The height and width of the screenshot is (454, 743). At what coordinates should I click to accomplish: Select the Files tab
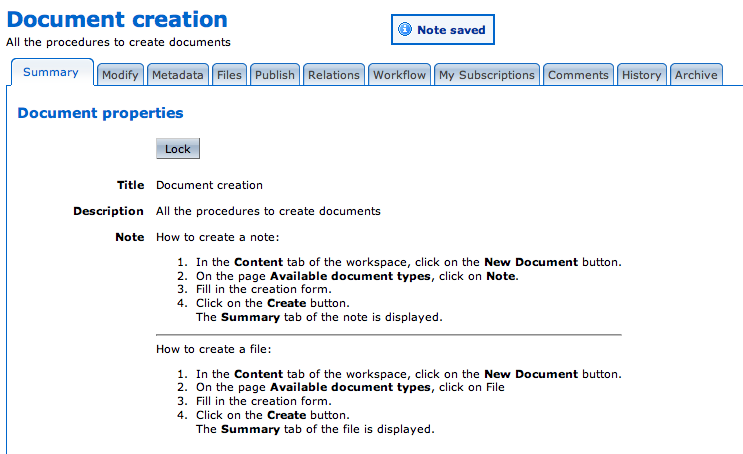tap(230, 75)
